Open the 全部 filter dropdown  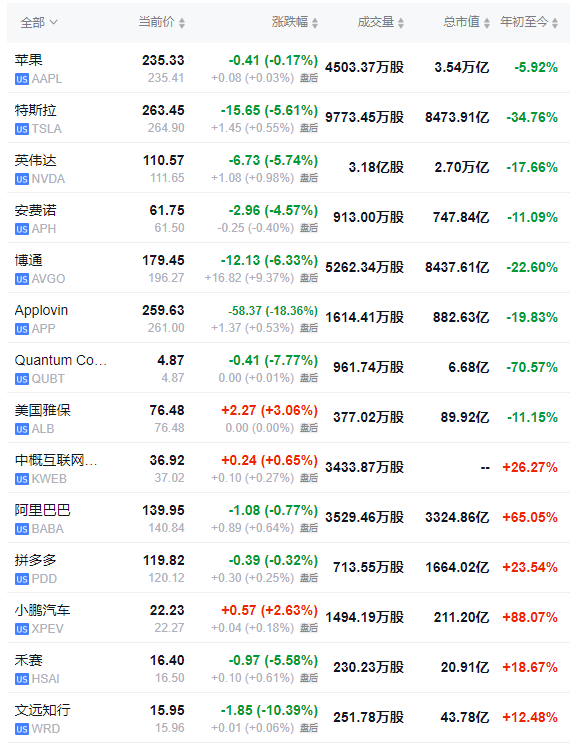pyautogui.click(x=38, y=23)
